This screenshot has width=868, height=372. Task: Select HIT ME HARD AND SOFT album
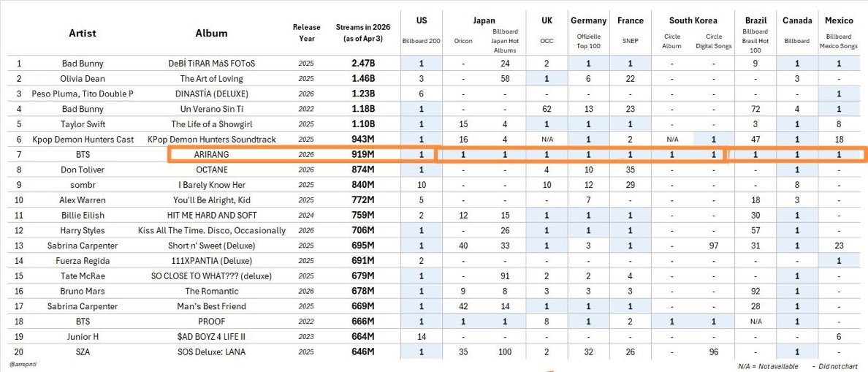point(211,215)
